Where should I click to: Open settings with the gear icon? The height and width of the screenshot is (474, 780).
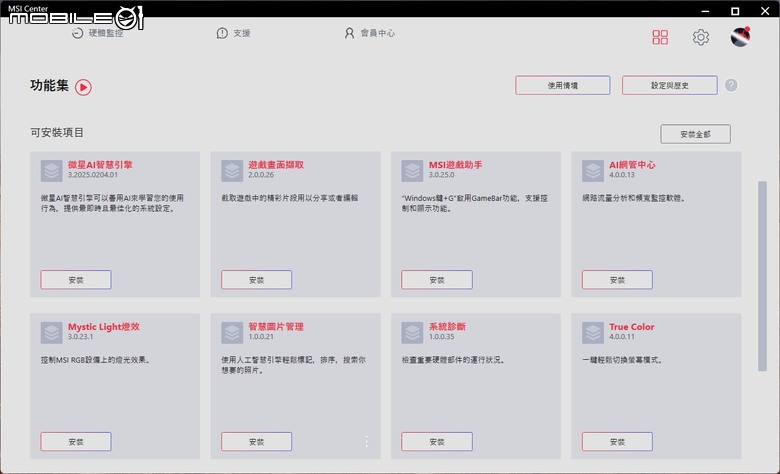(x=701, y=37)
